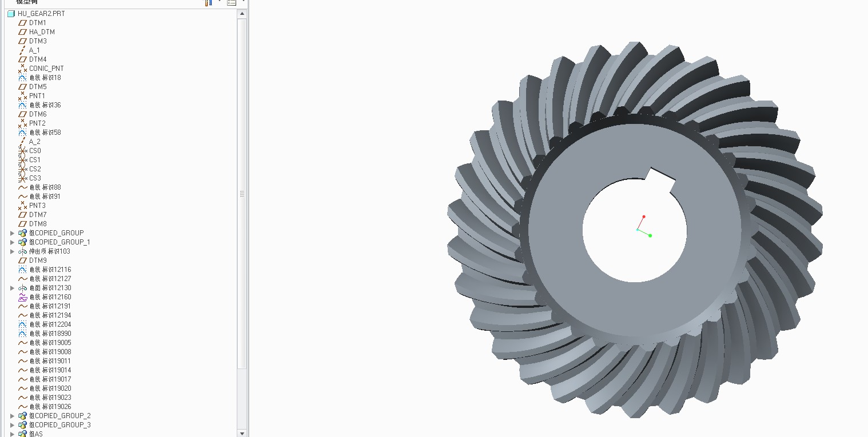The height and width of the screenshot is (437, 868).
Task: Click the DTM1 datum plane icon
Action: coord(23,23)
